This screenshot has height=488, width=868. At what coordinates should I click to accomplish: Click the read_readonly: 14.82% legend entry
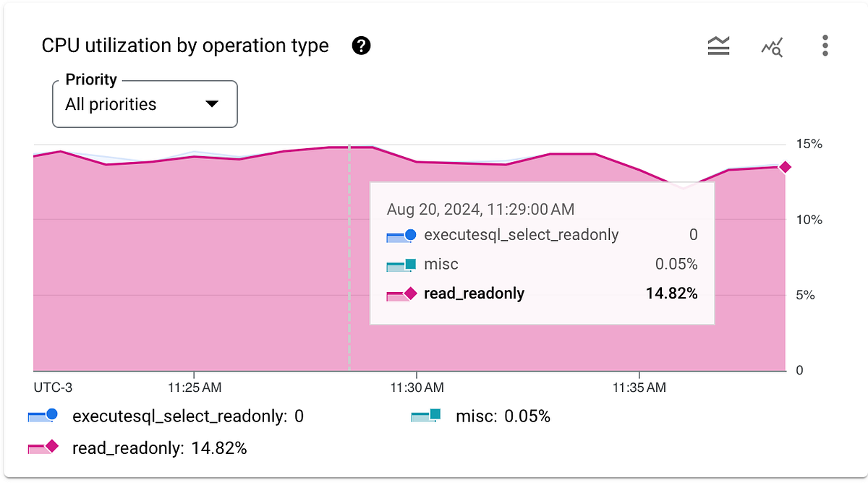[x=158, y=448]
